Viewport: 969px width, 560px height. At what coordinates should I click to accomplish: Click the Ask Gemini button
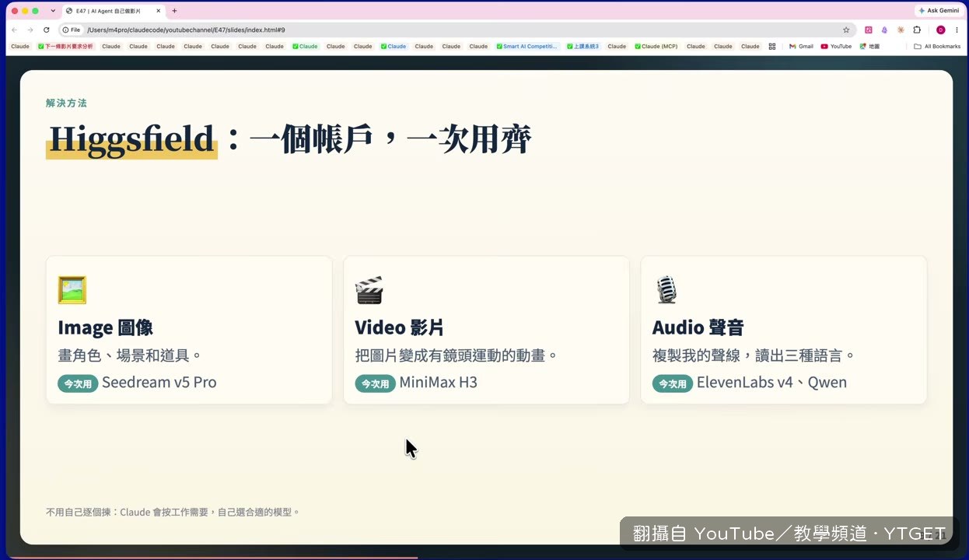click(x=939, y=11)
